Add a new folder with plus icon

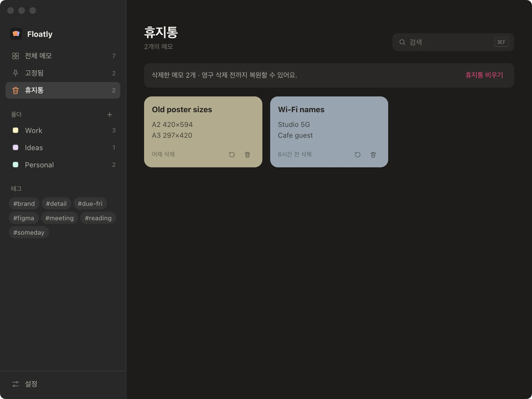(x=110, y=115)
